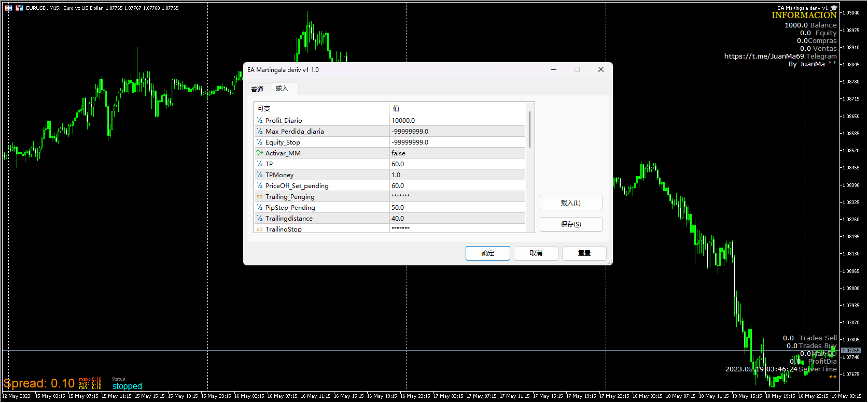Click the PipStep_Pending value 50.0
Image resolution: width=868 pixels, height=403 pixels.
456,208
